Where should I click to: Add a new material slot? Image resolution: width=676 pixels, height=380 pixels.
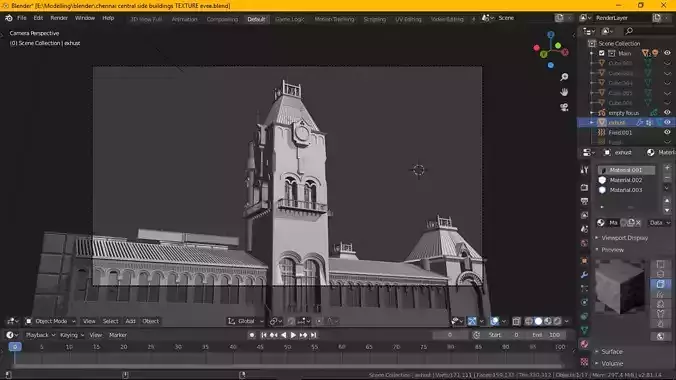tap(667, 167)
